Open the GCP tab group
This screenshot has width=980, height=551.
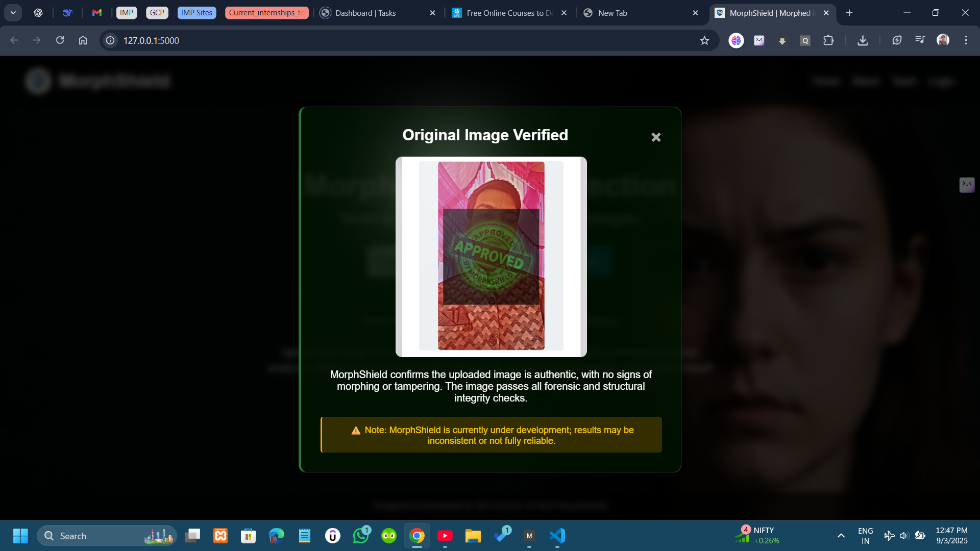[157, 13]
